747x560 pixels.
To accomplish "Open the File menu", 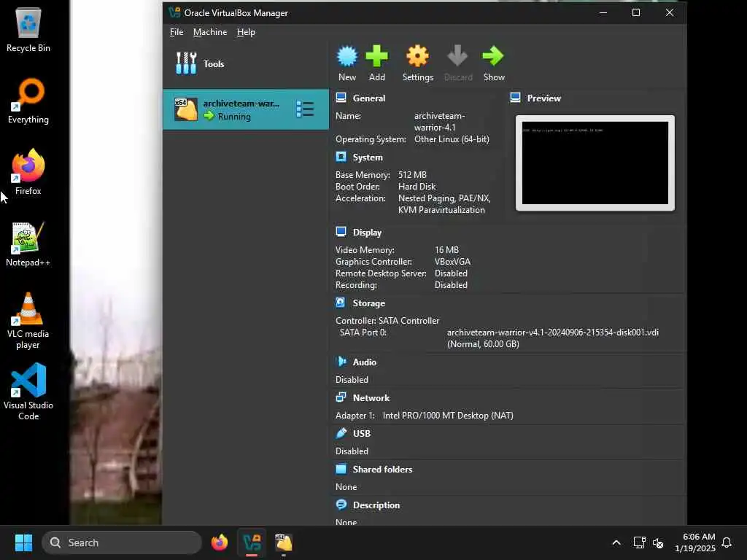I will (x=177, y=32).
